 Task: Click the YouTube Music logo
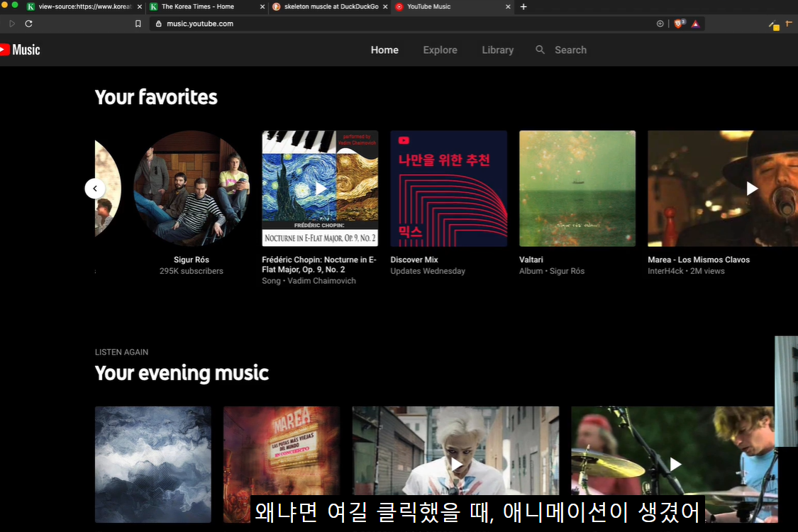coord(20,50)
